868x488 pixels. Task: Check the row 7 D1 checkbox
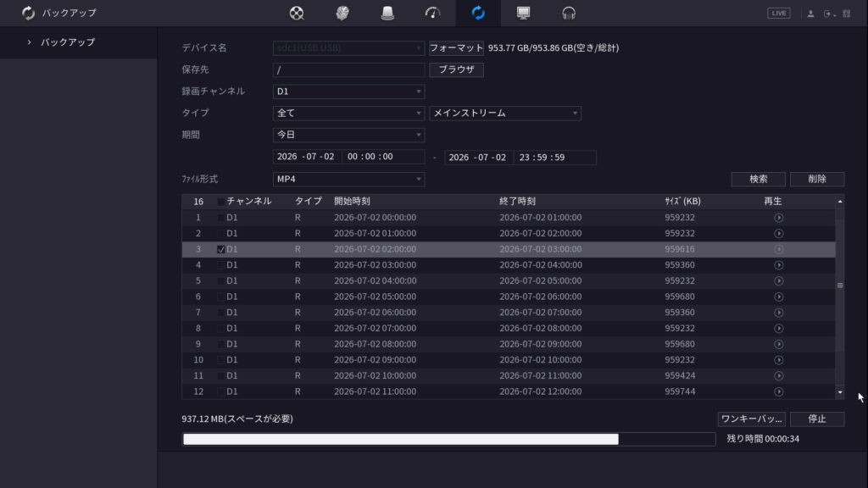[221, 313]
